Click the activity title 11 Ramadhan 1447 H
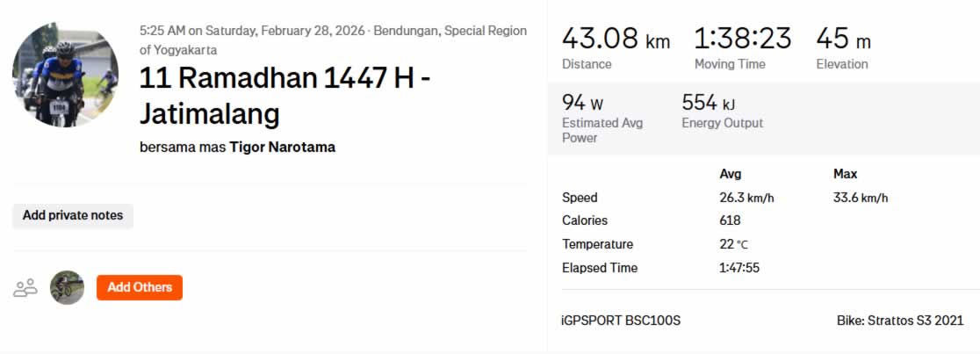This screenshot has width=980, height=354. [284, 95]
